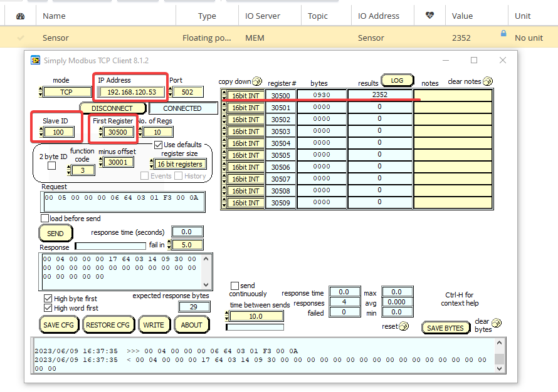The image size is (558, 392).
Task: Change data type of register 30509
Action: click(x=246, y=203)
